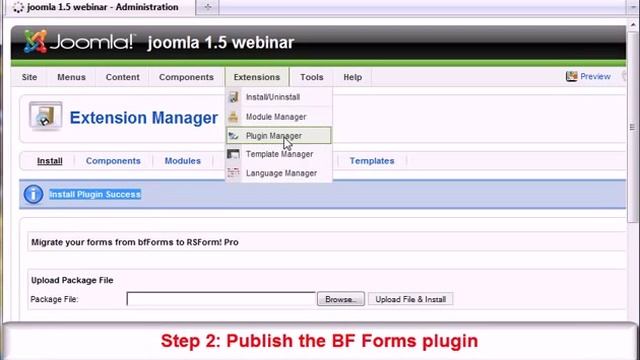Open the Content menu

[122, 77]
